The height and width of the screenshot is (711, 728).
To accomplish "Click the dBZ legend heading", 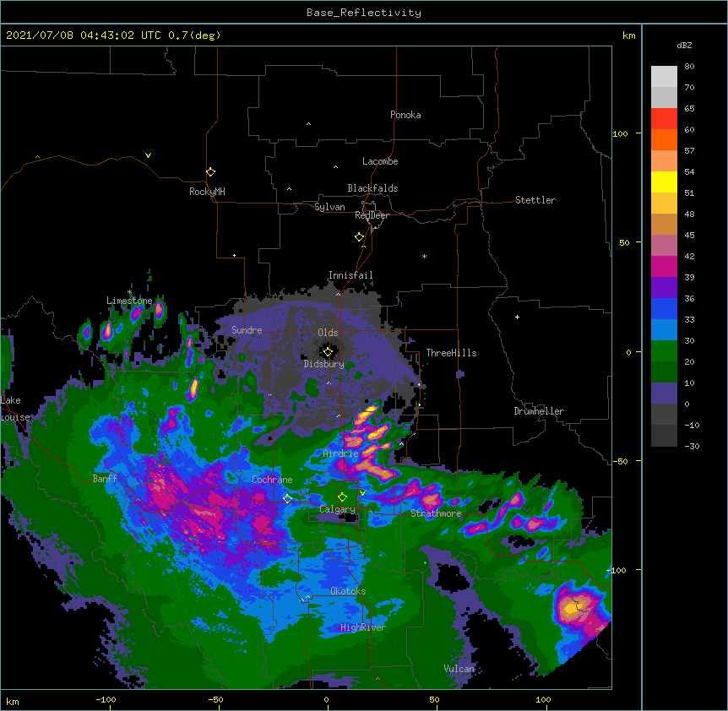I will tap(684, 45).
